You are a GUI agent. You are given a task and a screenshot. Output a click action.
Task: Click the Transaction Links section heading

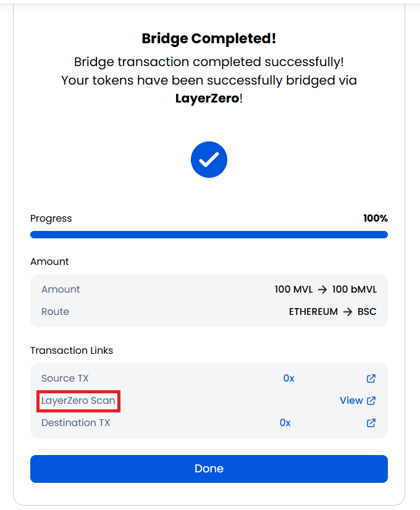point(72,351)
